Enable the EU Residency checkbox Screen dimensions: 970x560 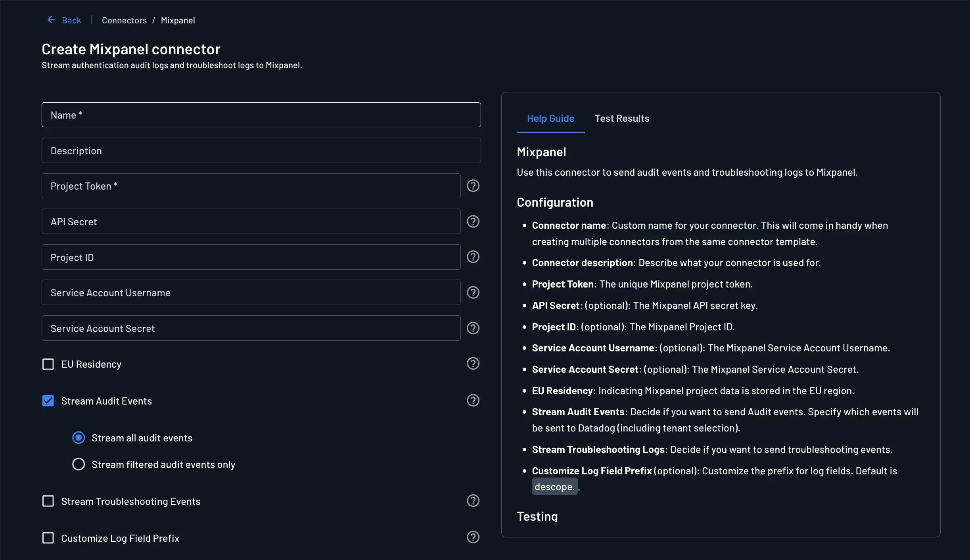pyautogui.click(x=48, y=364)
